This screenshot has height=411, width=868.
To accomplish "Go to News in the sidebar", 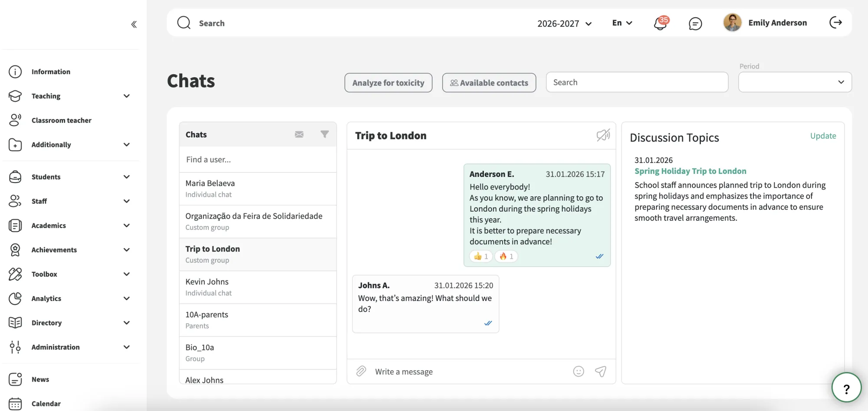I will pyautogui.click(x=40, y=379).
